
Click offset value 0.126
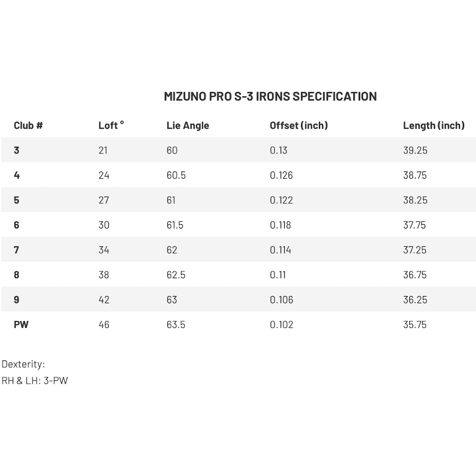click(x=281, y=175)
